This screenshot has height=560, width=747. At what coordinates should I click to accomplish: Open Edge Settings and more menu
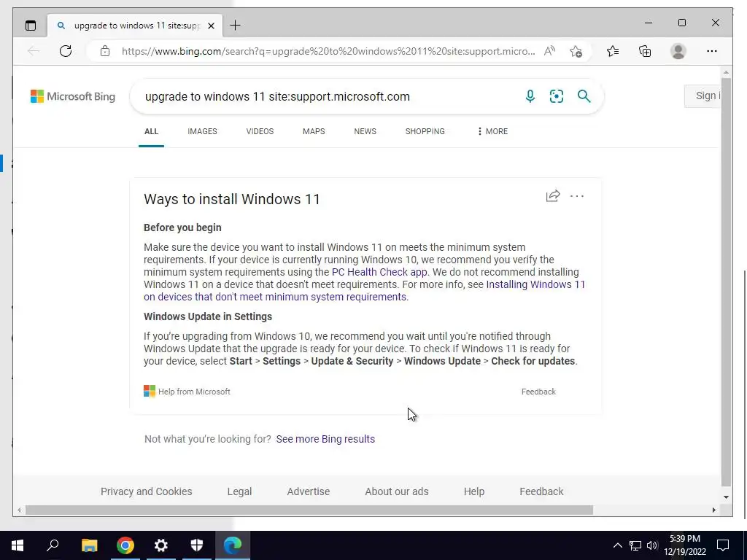(x=712, y=51)
